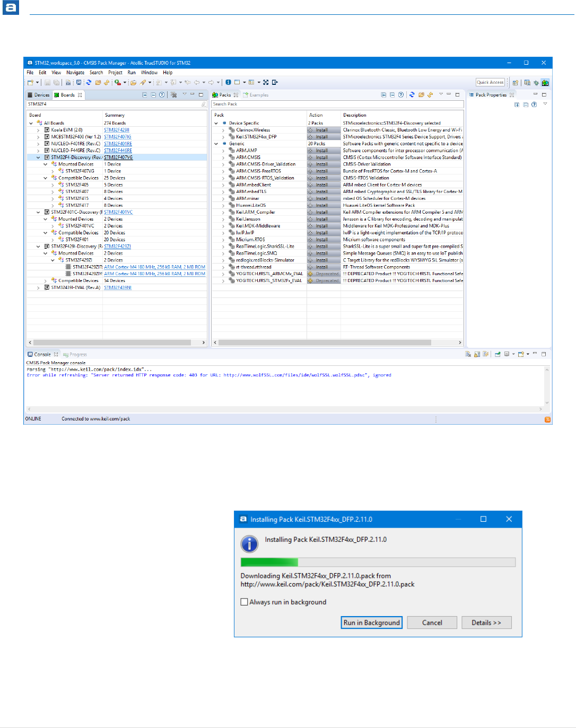The height and width of the screenshot is (728, 576).
Task: Open the Window menu
Action: pos(149,73)
